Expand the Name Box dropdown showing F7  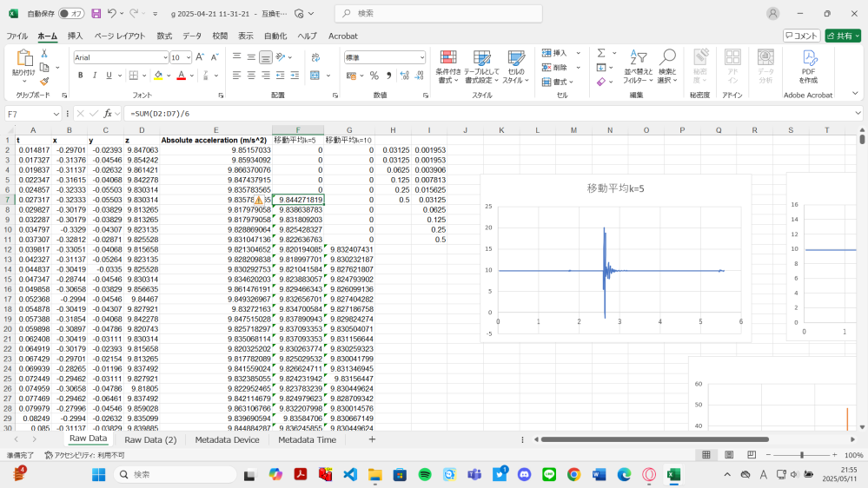pyautogui.click(x=56, y=114)
